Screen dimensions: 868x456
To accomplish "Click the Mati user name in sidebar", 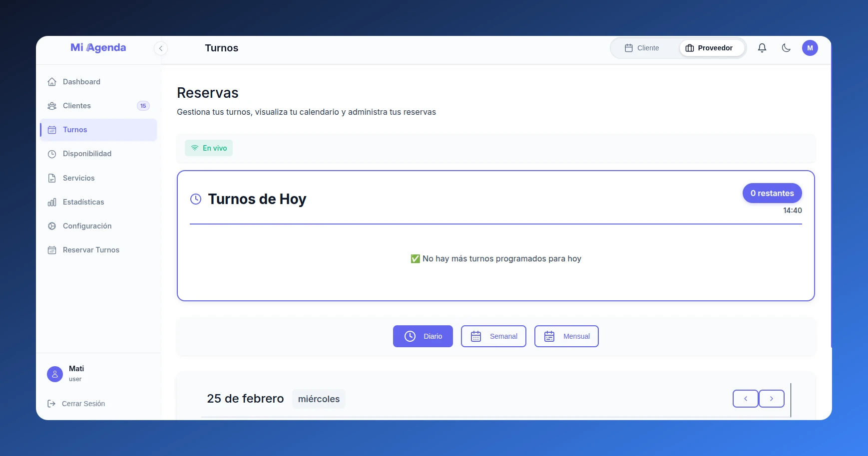I will point(76,369).
